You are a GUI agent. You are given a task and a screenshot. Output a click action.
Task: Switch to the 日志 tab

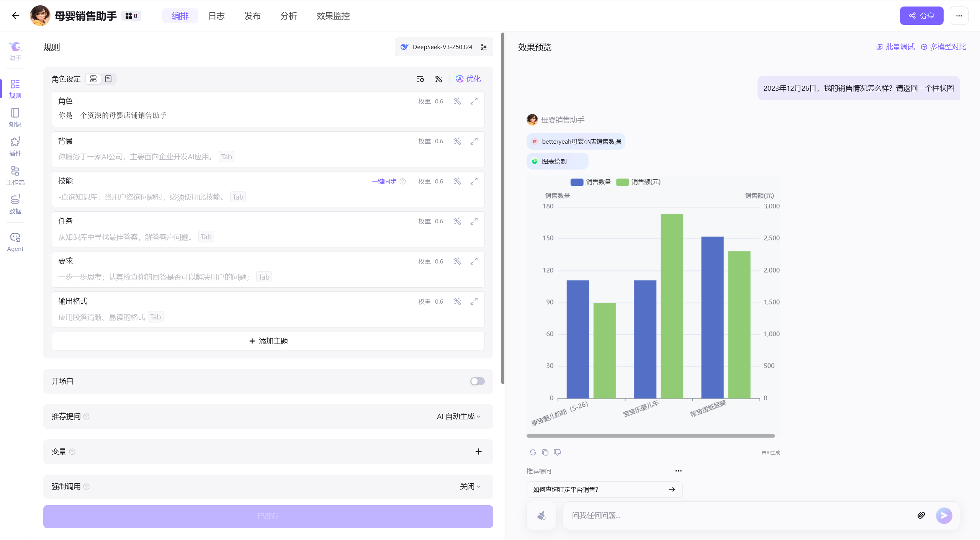[x=216, y=16]
